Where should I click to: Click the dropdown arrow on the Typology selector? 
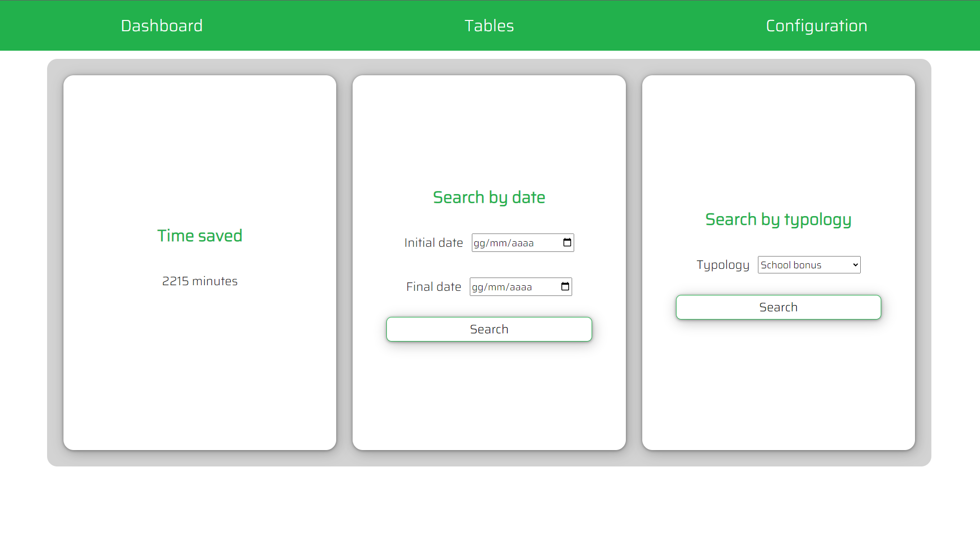[854, 265]
